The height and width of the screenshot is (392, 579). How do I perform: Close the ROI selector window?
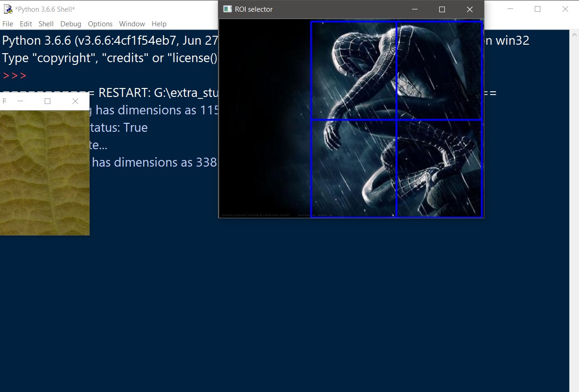pos(470,9)
